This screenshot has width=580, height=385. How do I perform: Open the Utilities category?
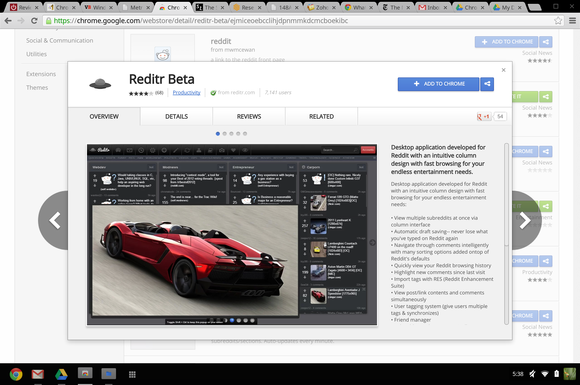[36, 54]
